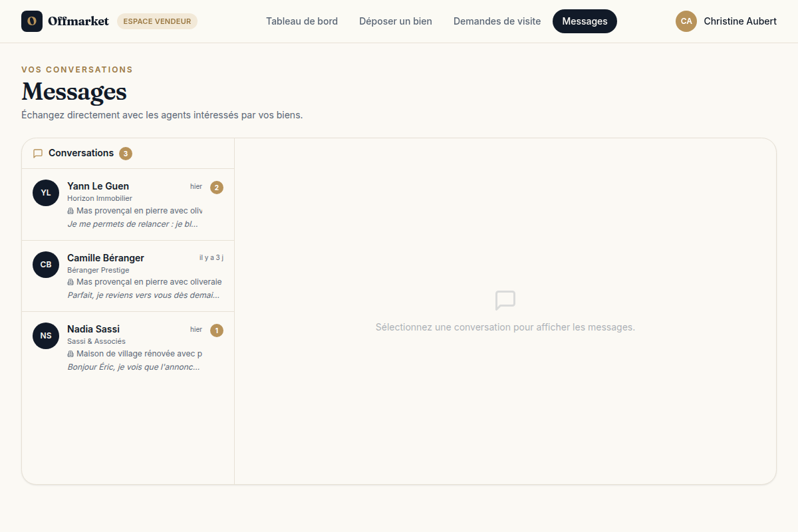
Task: Click "Sélectionnez une conversation" placeholder text
Action: [x=505, y=327]
